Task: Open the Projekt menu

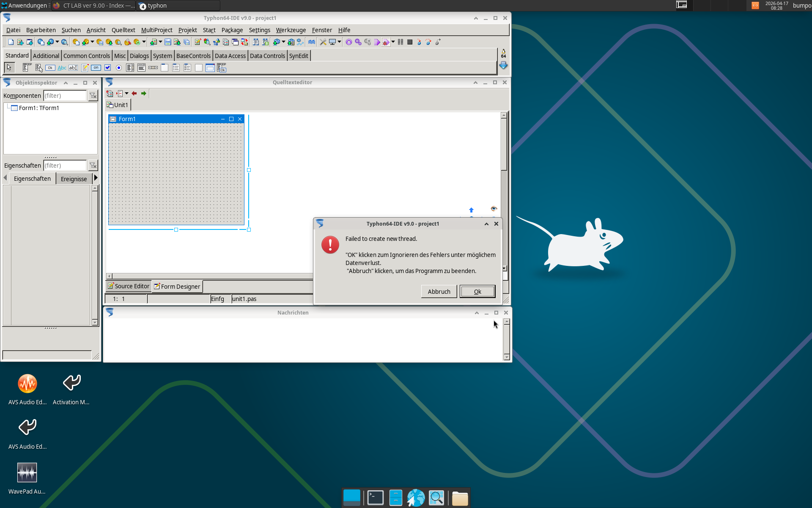Action: (187, 30)
